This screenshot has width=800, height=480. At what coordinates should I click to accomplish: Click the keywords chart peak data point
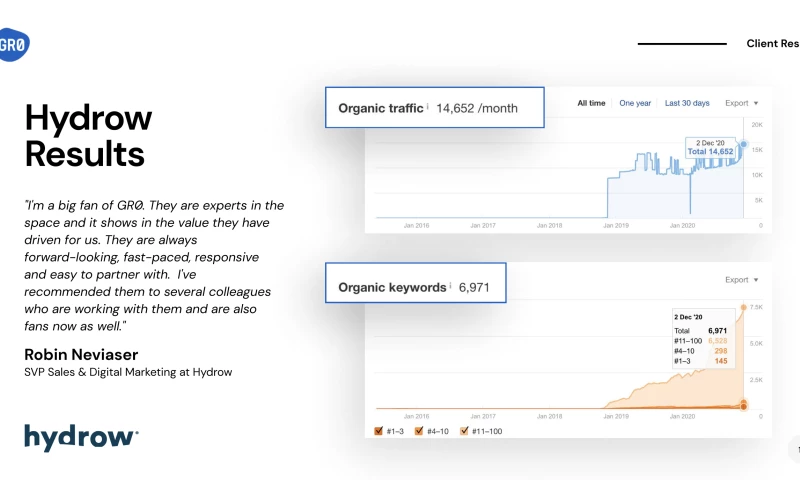tap(743, 307)
